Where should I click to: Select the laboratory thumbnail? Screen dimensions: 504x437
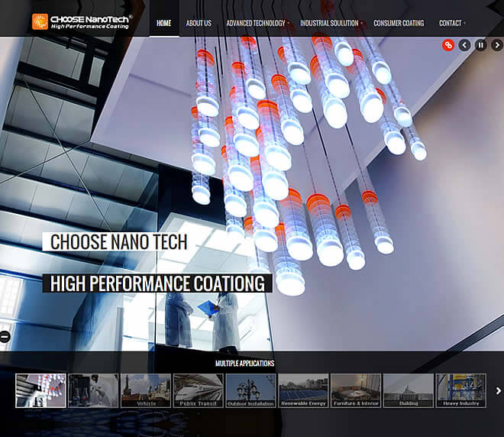[x=93, y=390]
